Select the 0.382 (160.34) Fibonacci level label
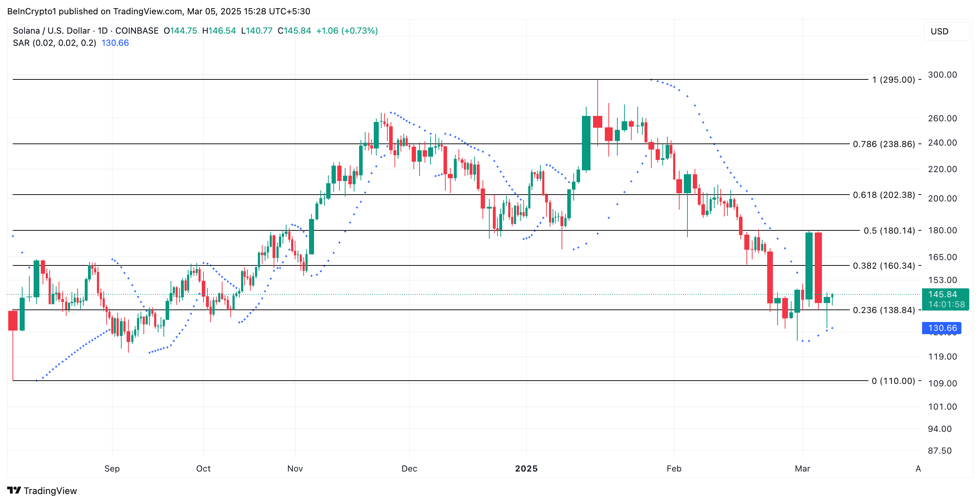This screenshot has height=503, width=980. [x=883, y=265]
